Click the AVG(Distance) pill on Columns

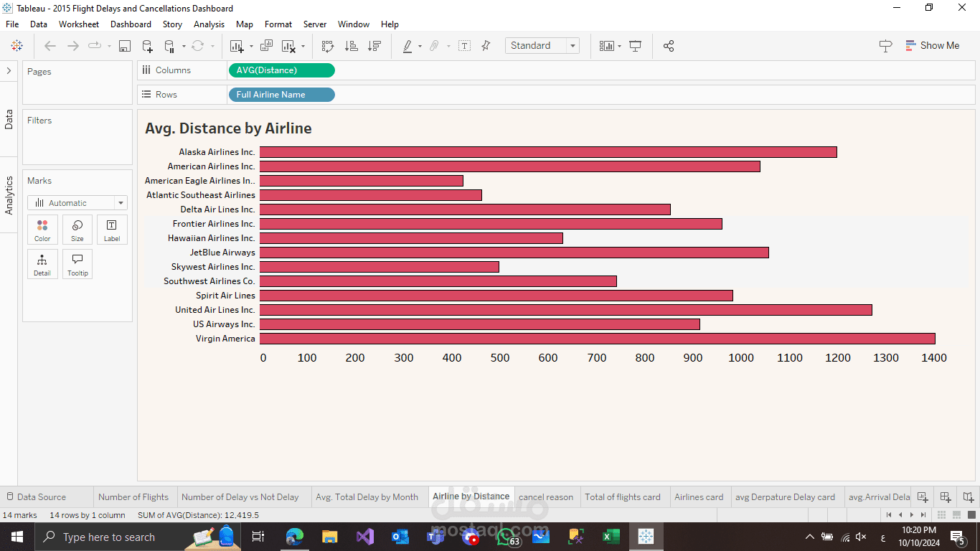click(281, 70)
